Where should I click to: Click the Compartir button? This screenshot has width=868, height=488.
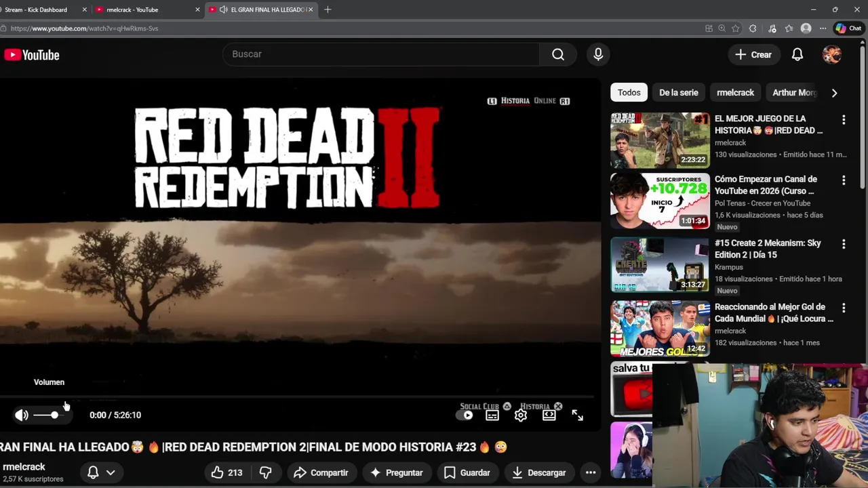pos(321,472)
